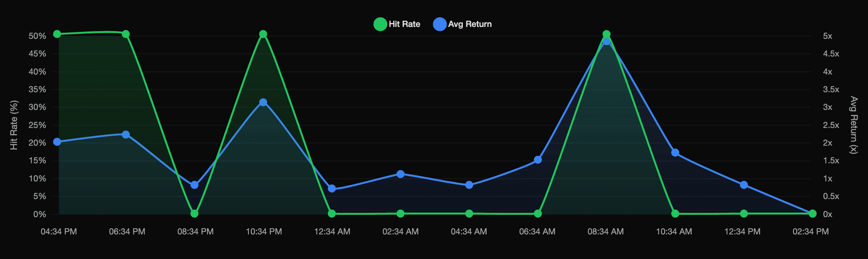Click the Avg Return (x) axis title
The image size is (868, 259).
pyautogui.click(x=853, y=125)
